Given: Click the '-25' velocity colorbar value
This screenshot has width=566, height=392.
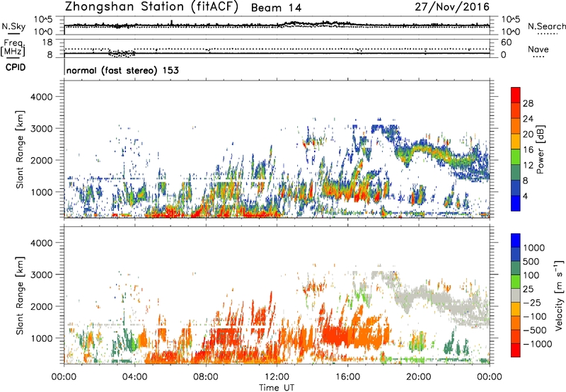Looking at the screenshot, I should (532, 303).
